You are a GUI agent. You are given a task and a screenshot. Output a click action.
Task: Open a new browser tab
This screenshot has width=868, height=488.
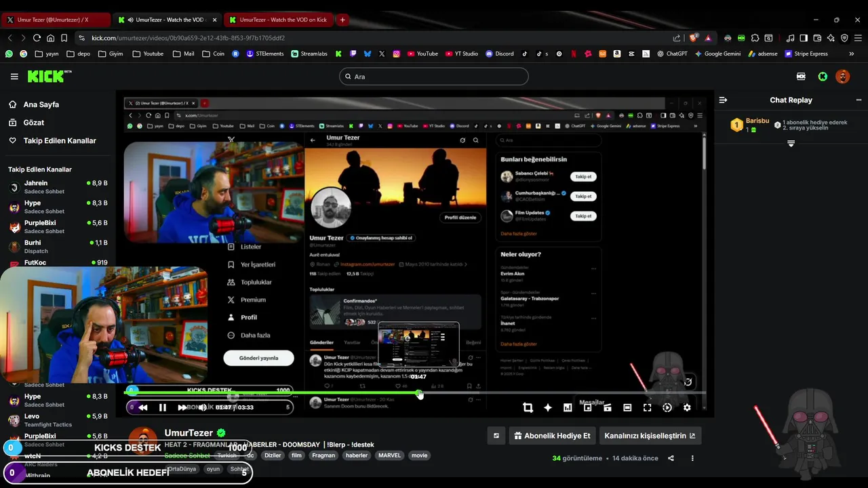(342, 20)
